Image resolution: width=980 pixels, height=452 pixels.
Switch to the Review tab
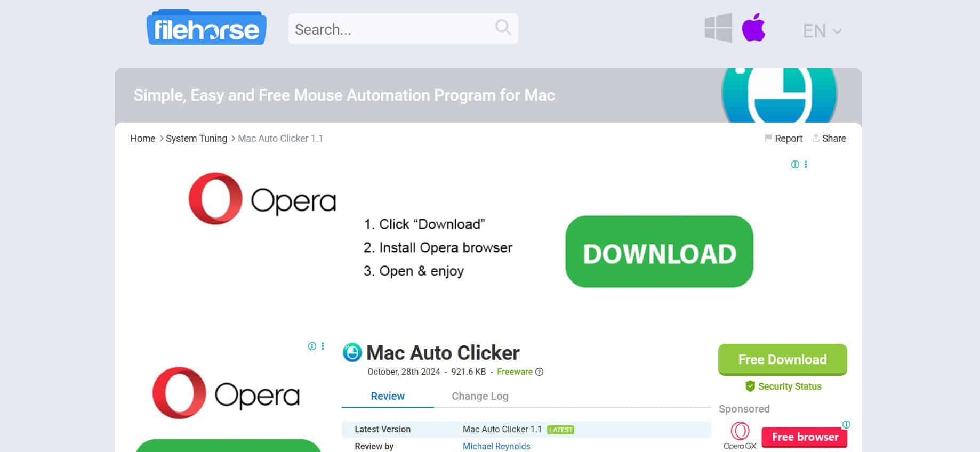pyautogui.click(x=388, y=396)
